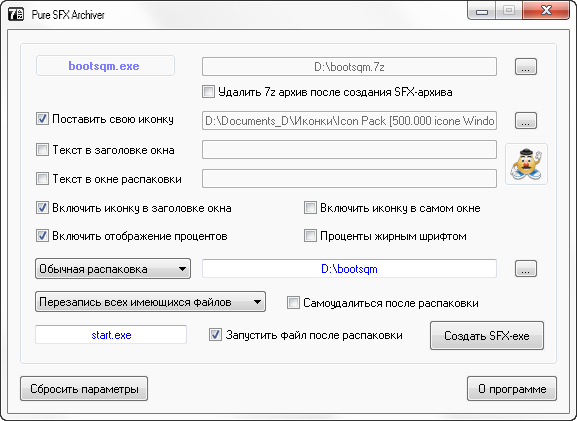Open the 'О программе' dialog
Image resolution: width=577 pixels, height=421 pixels.
coord(512,389)
